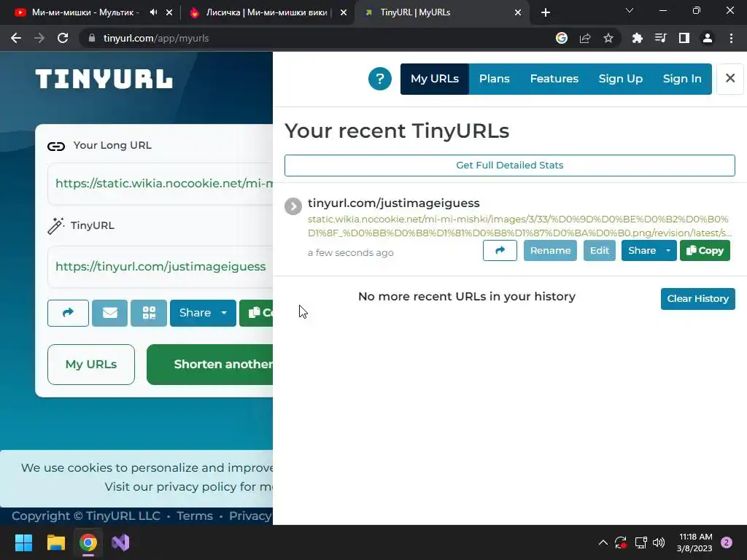Reload the current page
The height and width of the screenshot is (560, 747).
pos(63,38)
